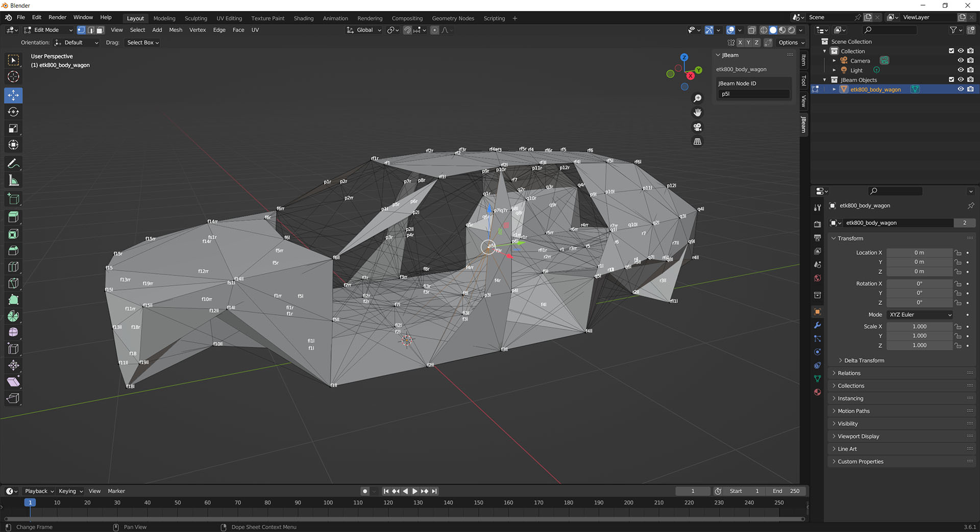Expand the Relations panel
980x532 pixels.
click(848, 373)
